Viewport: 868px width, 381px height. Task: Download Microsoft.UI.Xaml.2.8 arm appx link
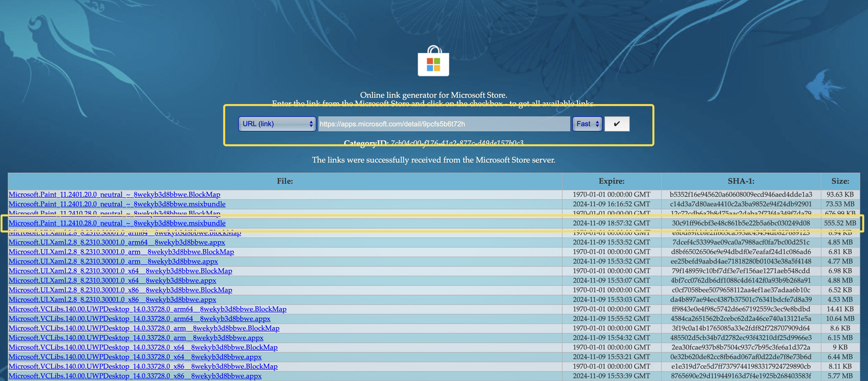click(x=113, y=261)
